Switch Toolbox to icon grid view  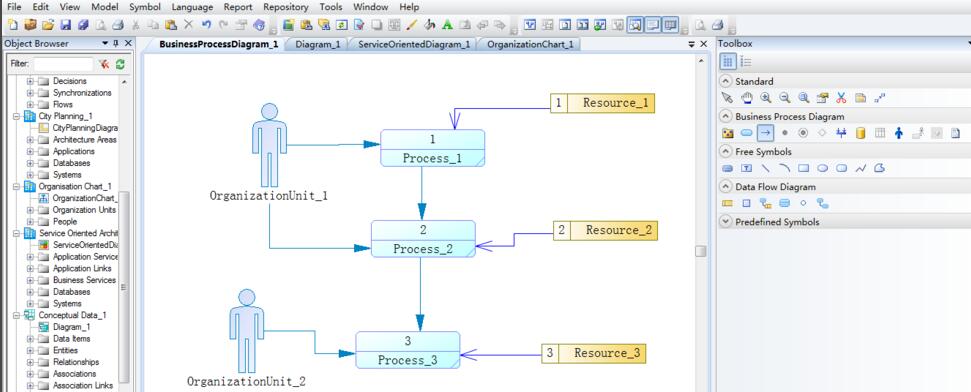[x=728, y=62]
